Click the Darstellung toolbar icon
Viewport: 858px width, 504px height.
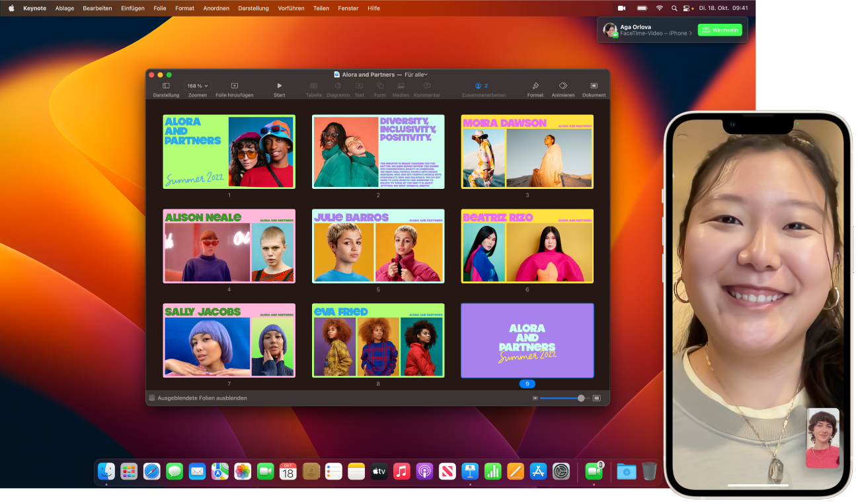(165, 87)
